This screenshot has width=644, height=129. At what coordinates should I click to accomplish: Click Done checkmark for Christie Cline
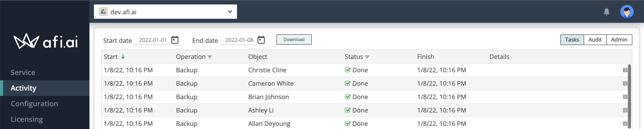347,70
